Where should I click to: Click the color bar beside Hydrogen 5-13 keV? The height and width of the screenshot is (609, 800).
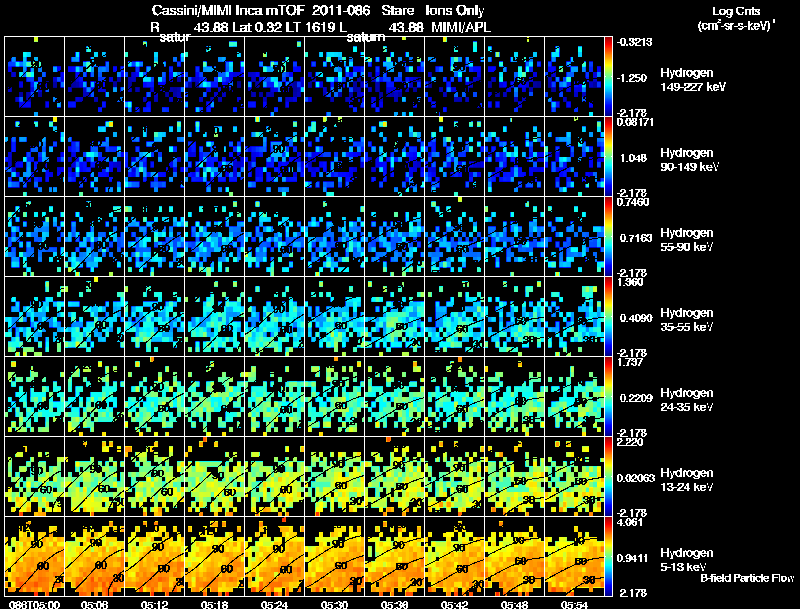tap(608, 556)
